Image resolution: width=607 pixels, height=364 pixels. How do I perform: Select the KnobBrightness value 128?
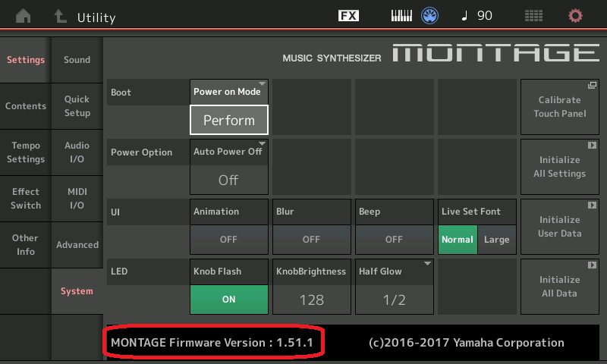(x=311, y=299)
